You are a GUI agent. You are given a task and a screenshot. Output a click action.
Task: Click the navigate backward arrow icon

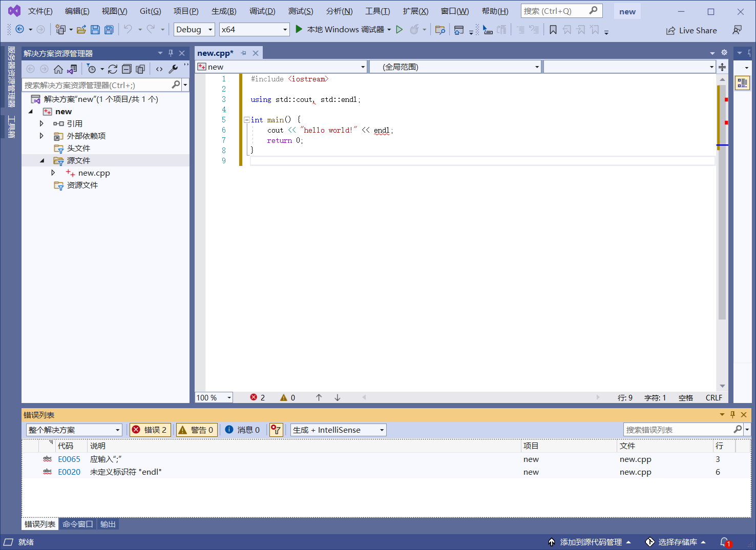click(19, 30)
